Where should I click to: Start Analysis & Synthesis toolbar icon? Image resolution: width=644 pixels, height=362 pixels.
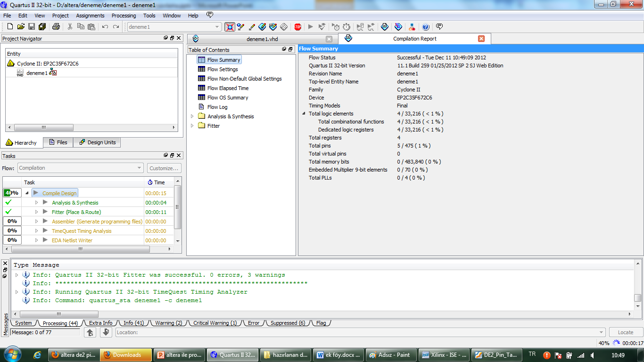tap(322, 27)
